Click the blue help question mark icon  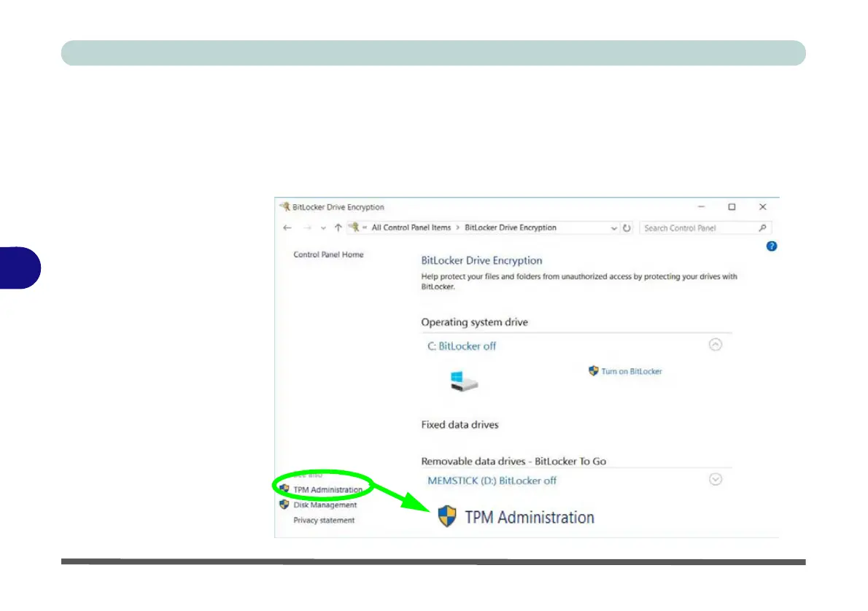[x=771, y=246]
